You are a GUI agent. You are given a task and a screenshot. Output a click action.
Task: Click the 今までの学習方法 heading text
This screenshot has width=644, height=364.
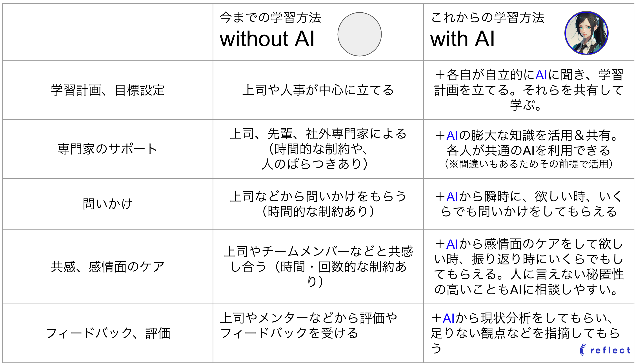[x=270, y=18]
